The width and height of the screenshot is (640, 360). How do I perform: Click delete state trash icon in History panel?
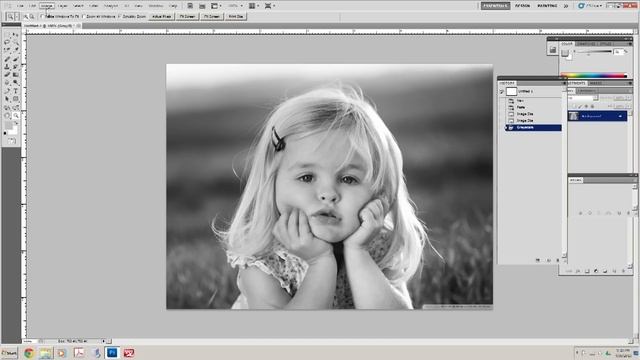click(558, 260)
